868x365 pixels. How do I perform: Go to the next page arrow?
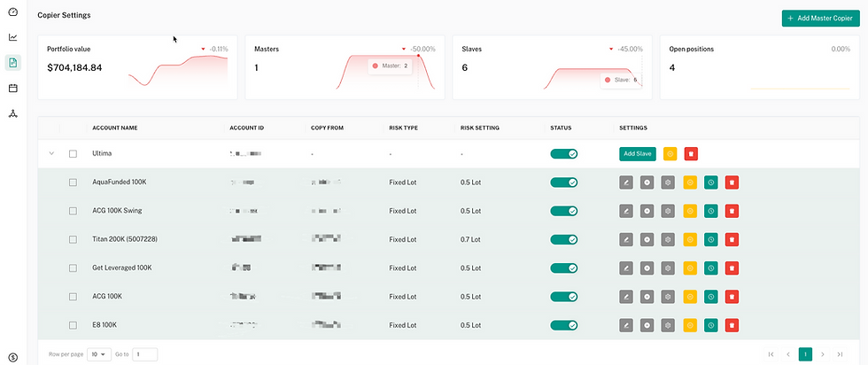(x=823, y=354)
